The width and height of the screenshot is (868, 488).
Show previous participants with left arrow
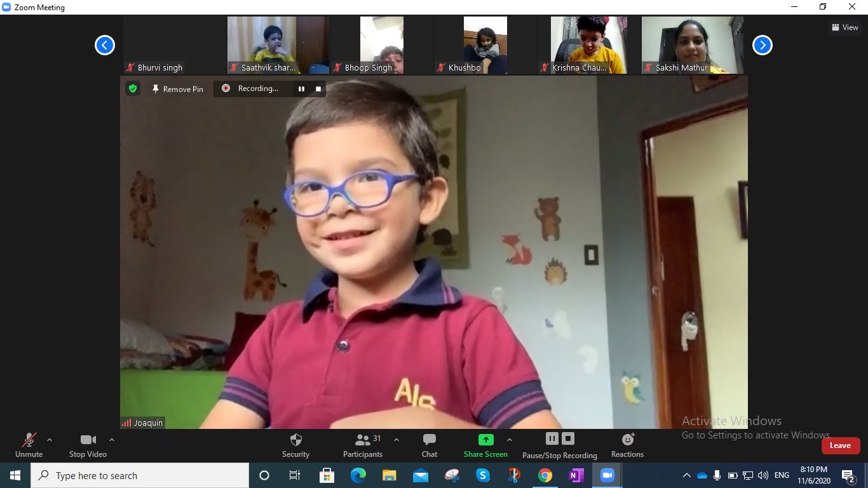pyautogui.click(x=105, y=45)
